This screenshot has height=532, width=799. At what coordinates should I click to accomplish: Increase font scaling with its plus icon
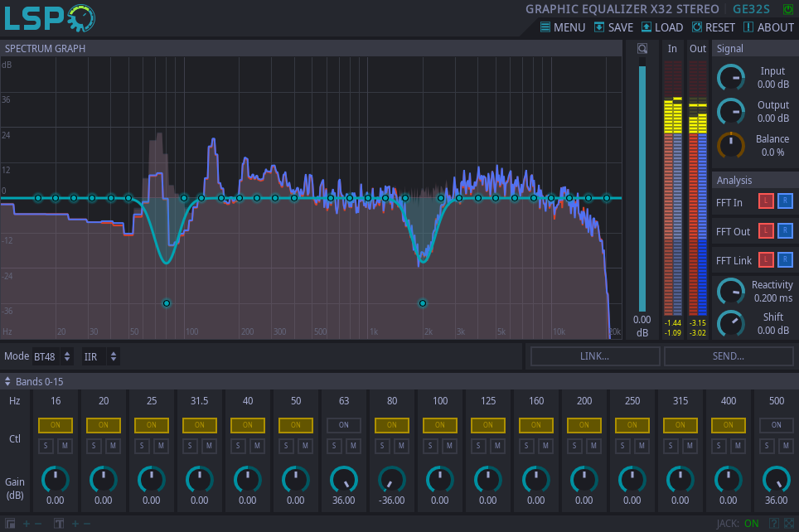point(75,524)
